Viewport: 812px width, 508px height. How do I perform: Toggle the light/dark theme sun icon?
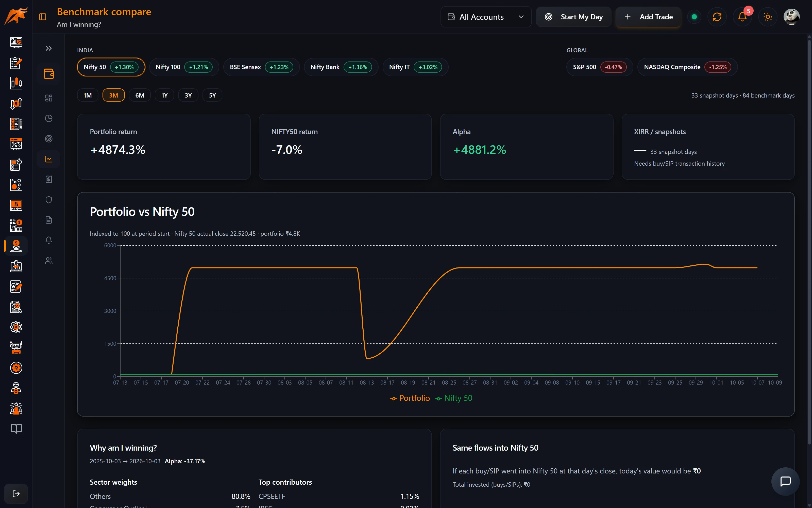(768, 17)
